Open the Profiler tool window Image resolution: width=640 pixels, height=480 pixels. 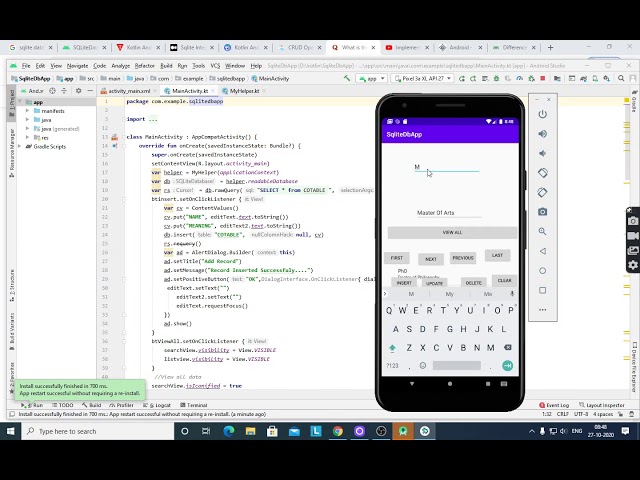122,405
